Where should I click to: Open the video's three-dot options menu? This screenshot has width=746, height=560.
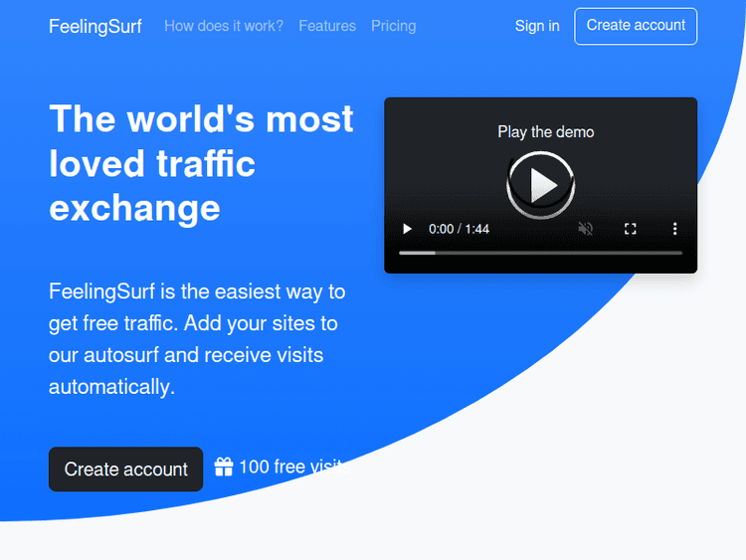point(674,229)
